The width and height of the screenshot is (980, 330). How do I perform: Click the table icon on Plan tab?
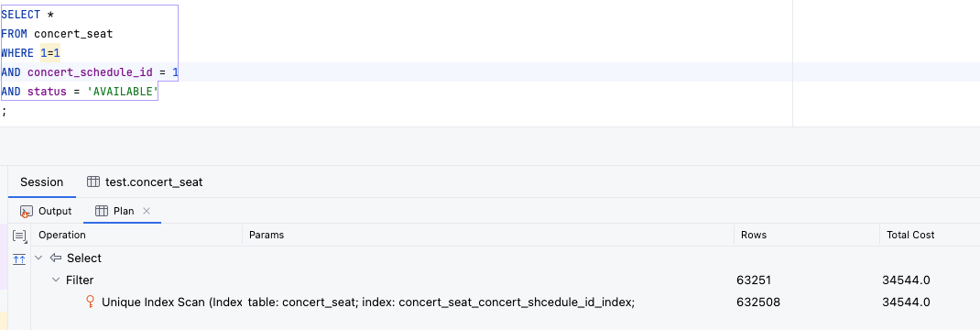coord(102,211)
